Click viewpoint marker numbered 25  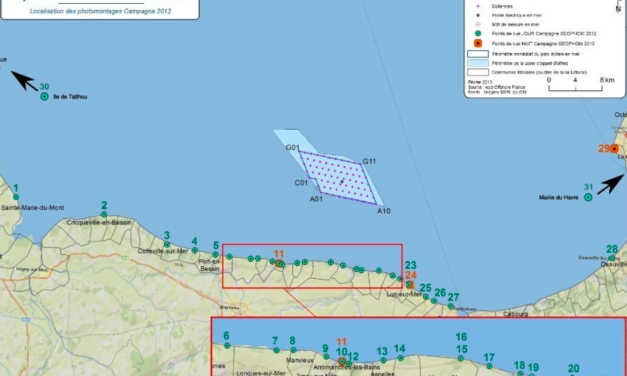pos(426,296)
